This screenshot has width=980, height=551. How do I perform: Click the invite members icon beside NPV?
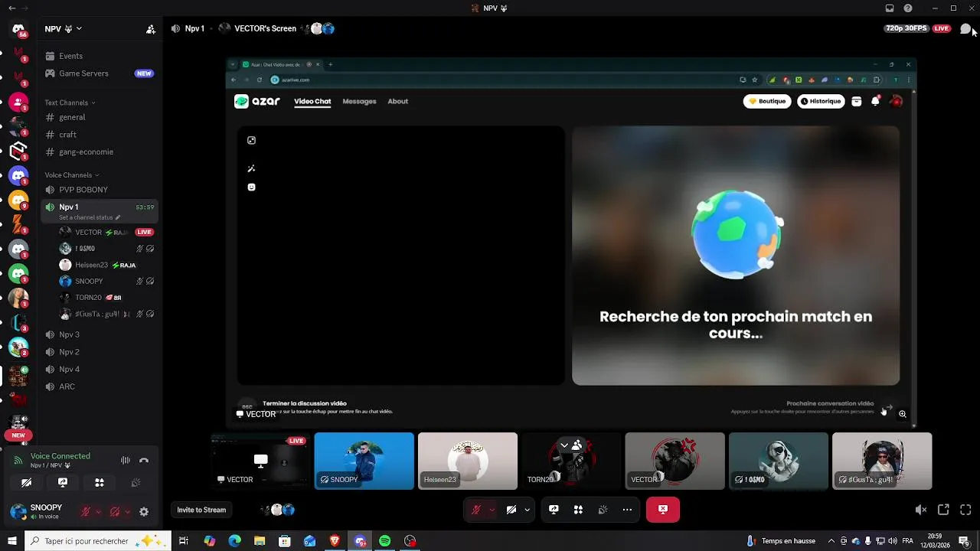pyautogui.click(x=151, y=29)
